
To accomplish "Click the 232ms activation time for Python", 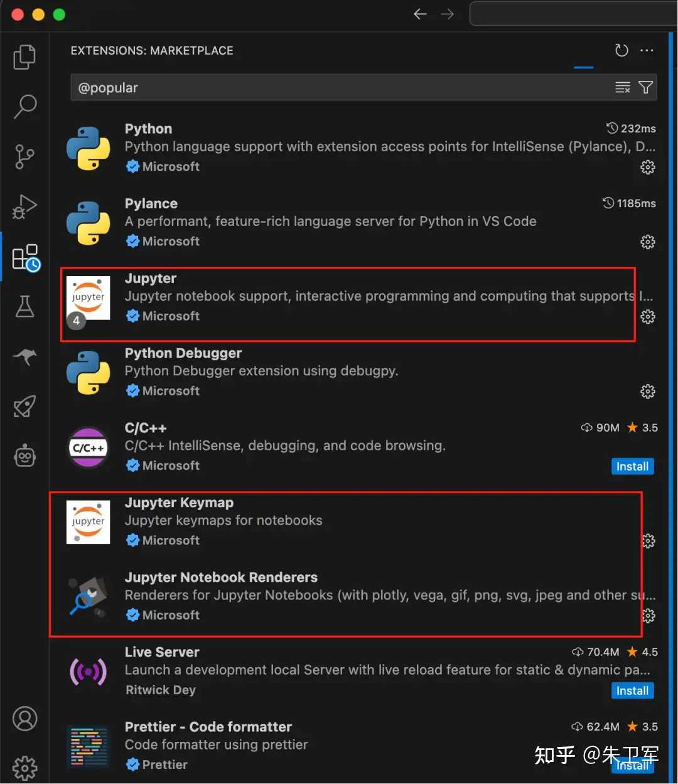I will click(632, 129).
